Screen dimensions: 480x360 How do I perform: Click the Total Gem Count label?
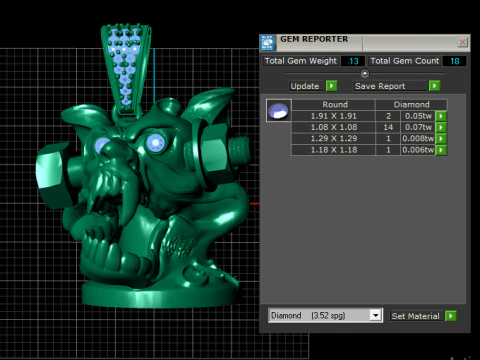[x=405, y=61]
